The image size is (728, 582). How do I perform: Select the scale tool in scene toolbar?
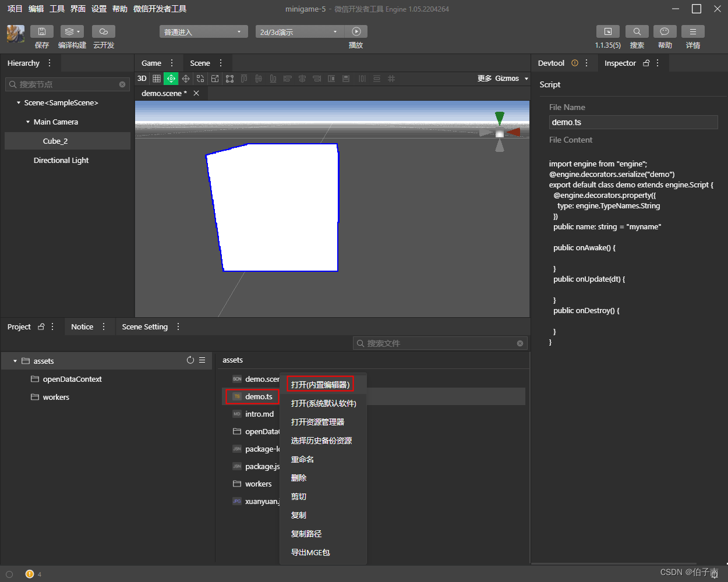tap(215, 79)
